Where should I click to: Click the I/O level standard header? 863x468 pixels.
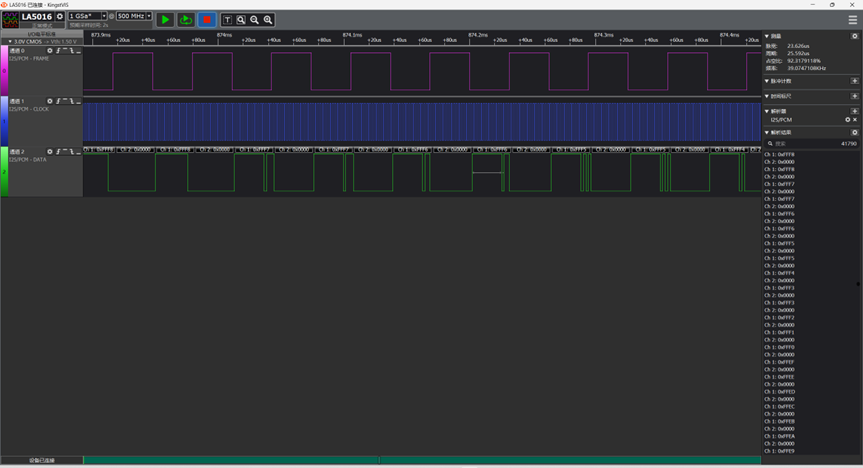pos(42,34)
